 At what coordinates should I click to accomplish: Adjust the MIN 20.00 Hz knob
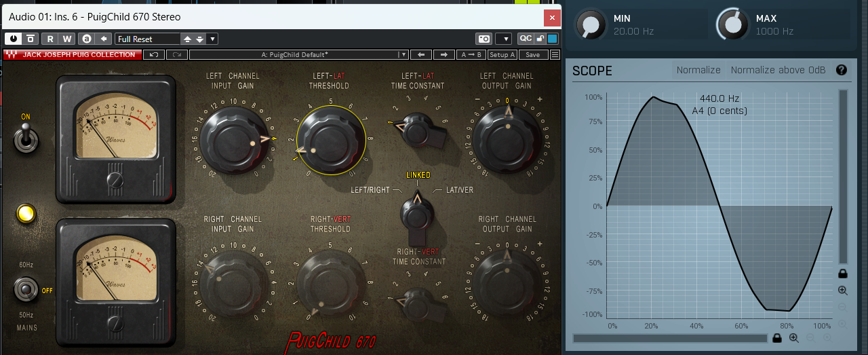coord(591,25)
